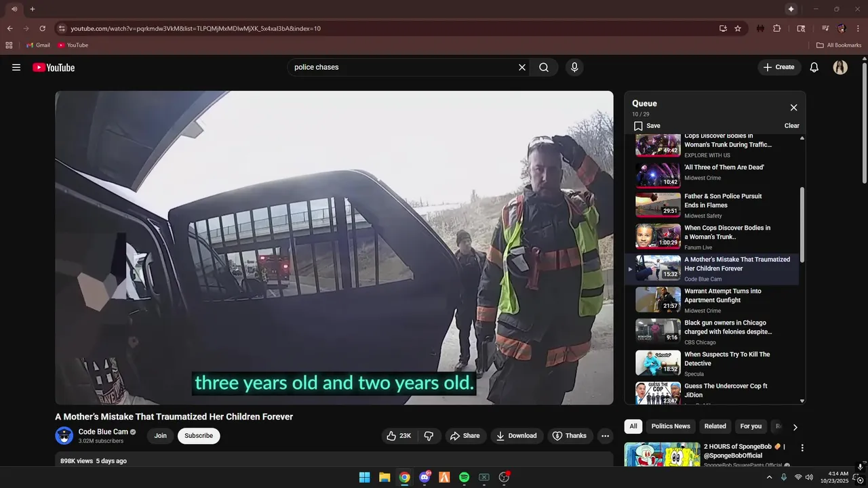This screenshot has width=868, height=488.
Task: Open options menu for SpongeBob video
Action: click(802, 448)
